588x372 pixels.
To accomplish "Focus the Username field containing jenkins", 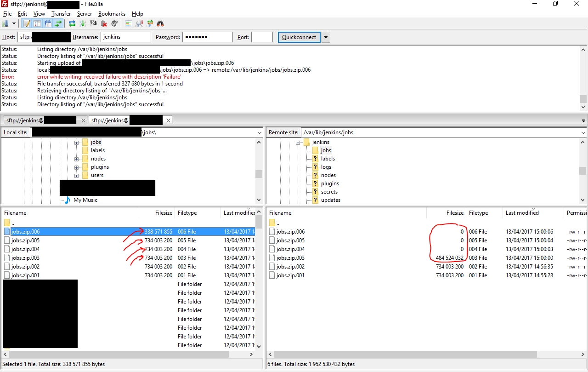I will click(x=126, y=37).
